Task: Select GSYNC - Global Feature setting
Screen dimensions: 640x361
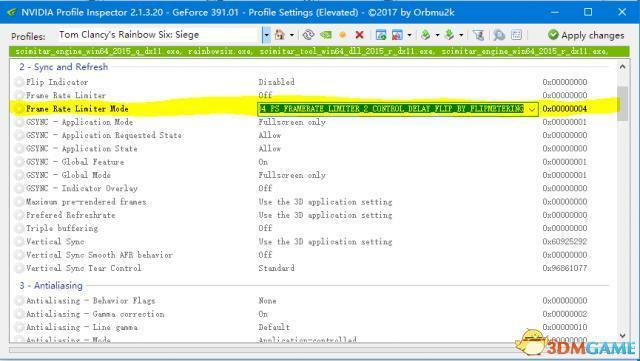Action: 313,162
